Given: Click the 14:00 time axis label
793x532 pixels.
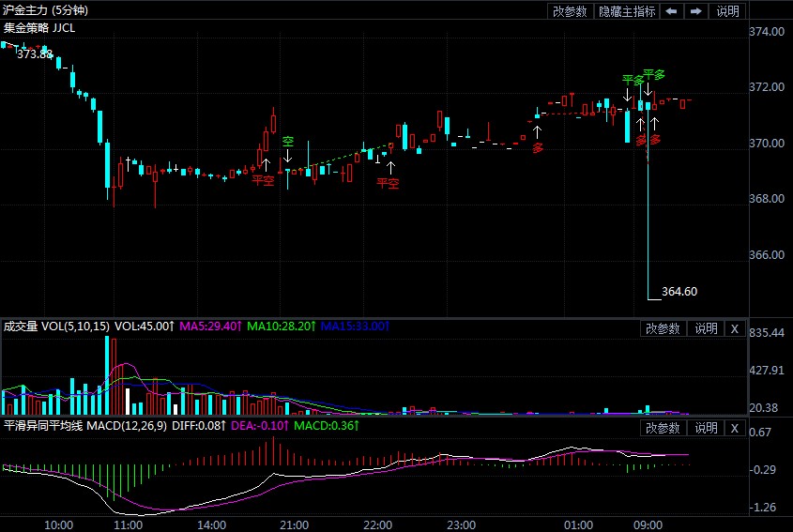Looking at the screenshot, I should (x=211, y=524).
